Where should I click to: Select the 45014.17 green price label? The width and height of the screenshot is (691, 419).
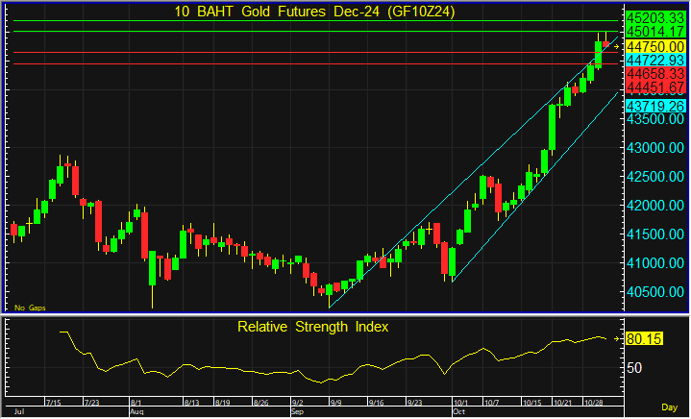655,32
